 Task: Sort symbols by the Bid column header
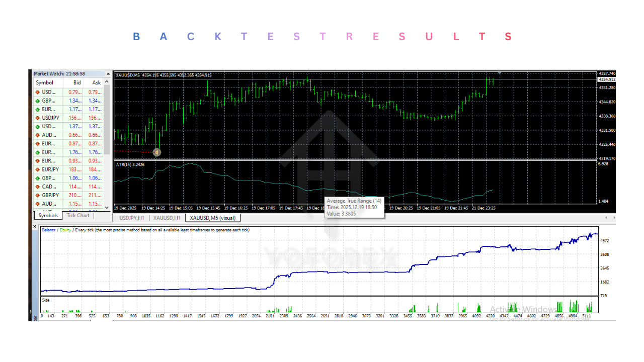76,82
